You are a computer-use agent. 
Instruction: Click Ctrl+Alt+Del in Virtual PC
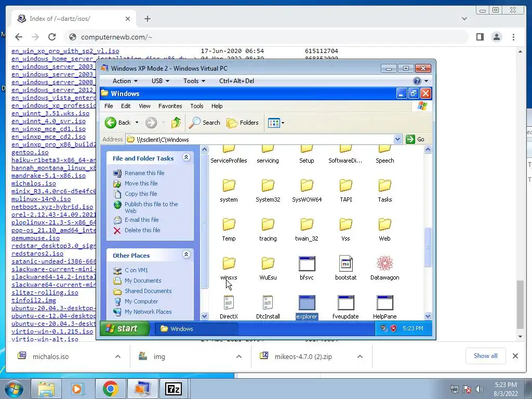tap(236, 81)
